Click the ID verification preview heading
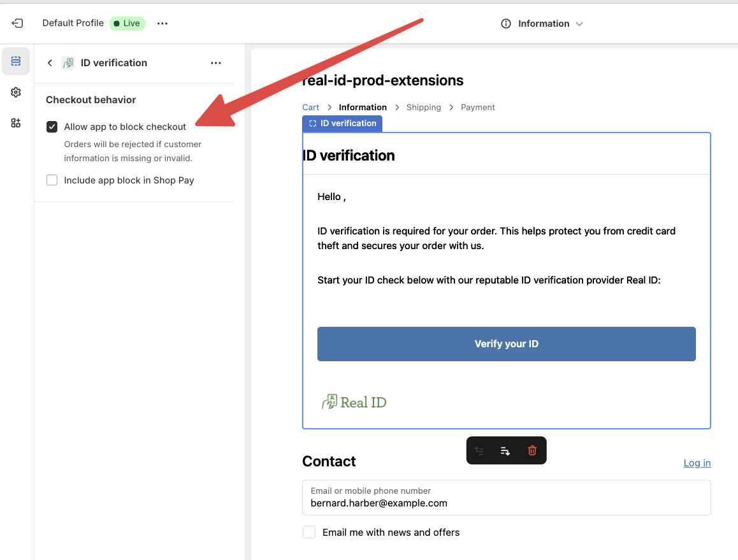Viewport: 738px width, 560px height. pyautogui.click(x=349, y=155)
